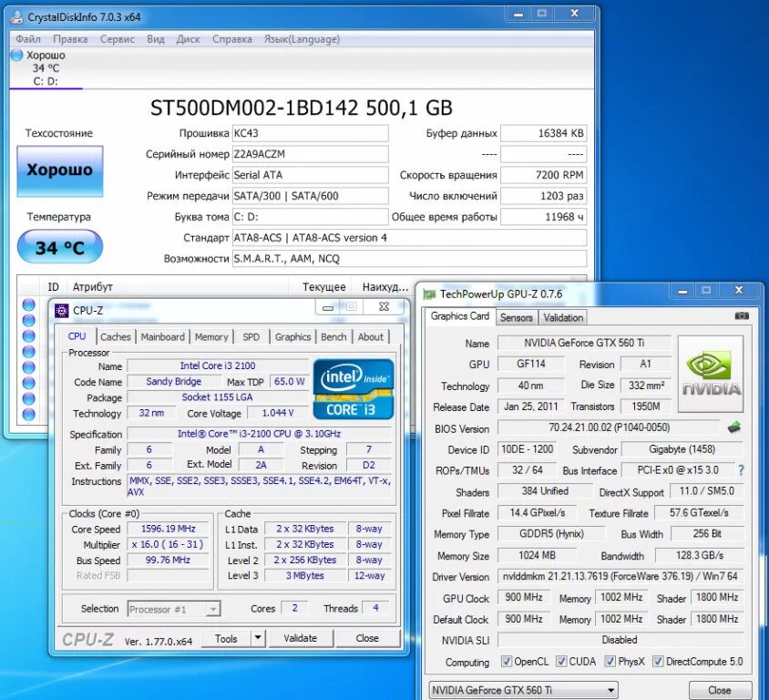Open the Файл menu
Screen dimensions: 769x700
pyautogui.click(x=28, y=39)
